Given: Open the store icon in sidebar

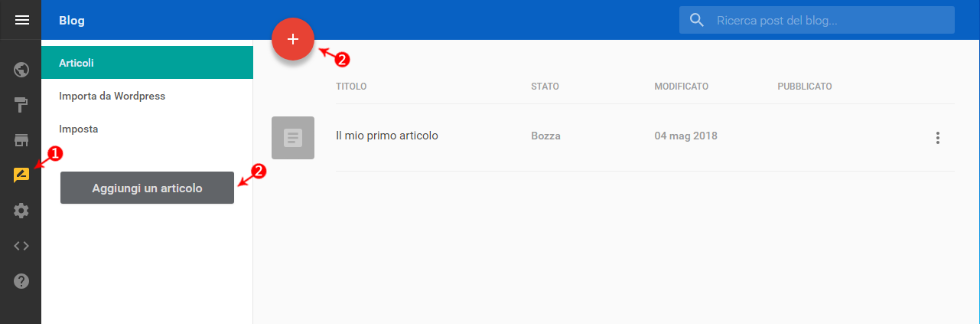Looking at the screenshot, I should (21, 140).
